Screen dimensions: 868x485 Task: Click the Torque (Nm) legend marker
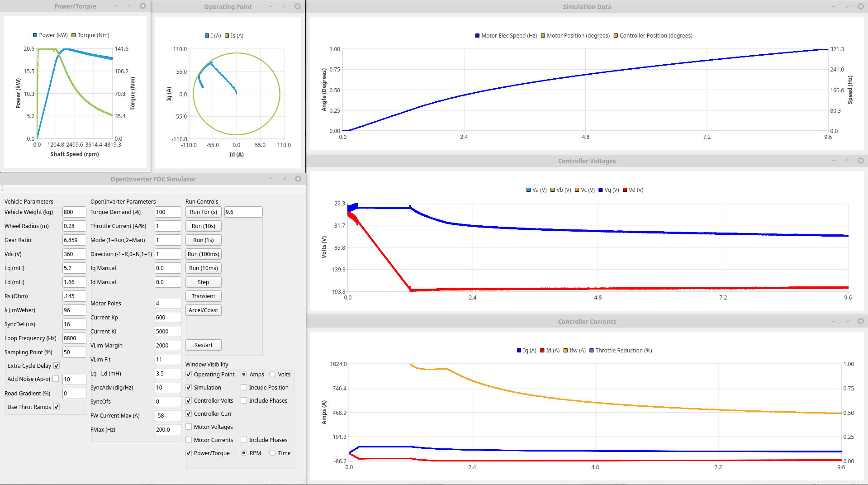pos(74,35)
